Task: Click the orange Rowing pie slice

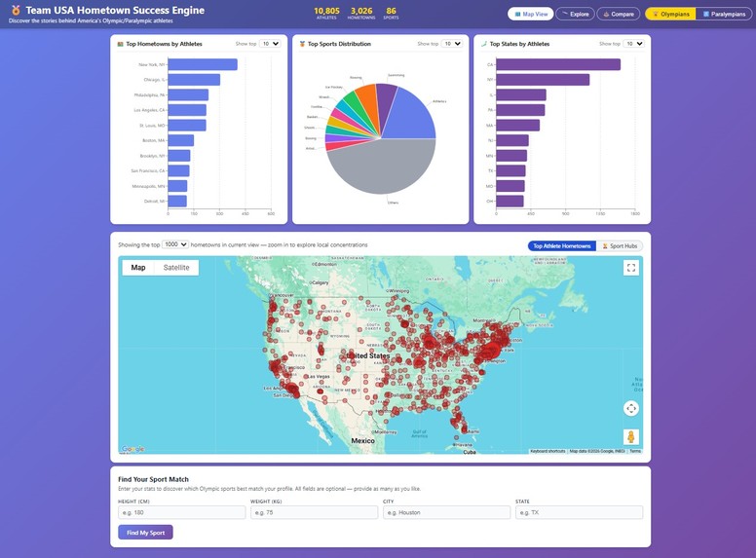Action: point(369,102)
